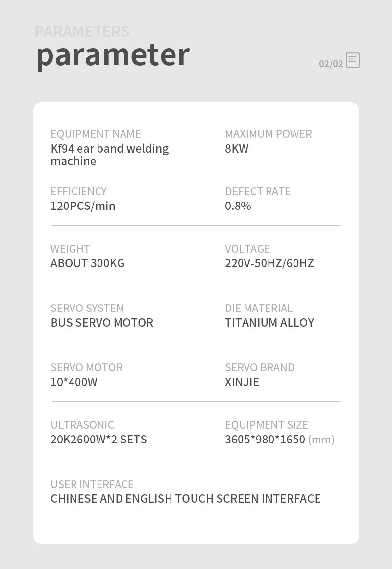Click the BUS SERVO MOTOR text
The height and width of the screenshot is (569, 392).
tap(102, 323)
